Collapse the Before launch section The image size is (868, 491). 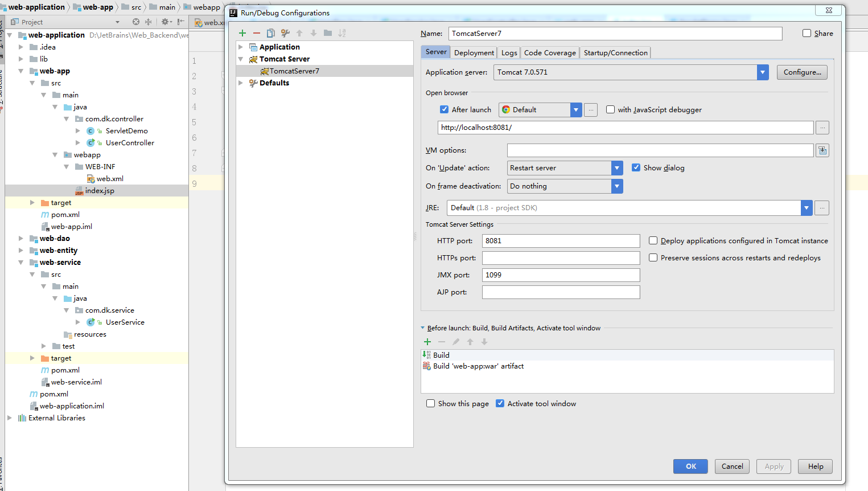point(422,328)
